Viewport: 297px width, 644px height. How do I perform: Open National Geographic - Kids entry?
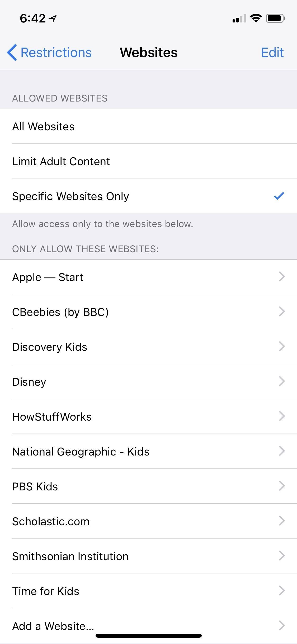(81, 452)
